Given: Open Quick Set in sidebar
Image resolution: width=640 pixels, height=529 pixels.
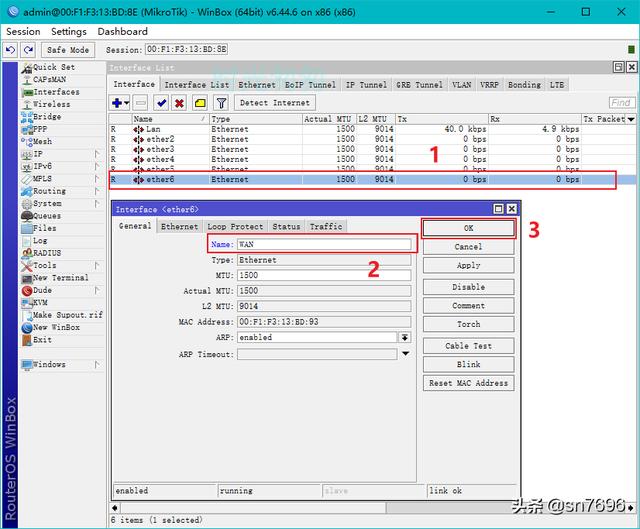Looking at the screenshot, I should coord(53,67).
